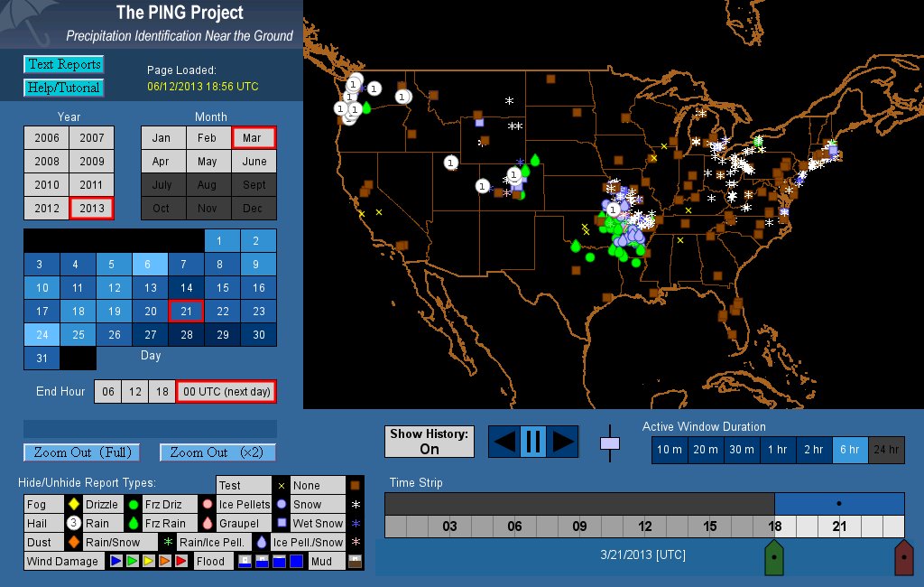Image resolution: width=924 pixels, height=587 pixels.
Task: Click the white circle Hail icon in legend
Action: pos(75,523)
